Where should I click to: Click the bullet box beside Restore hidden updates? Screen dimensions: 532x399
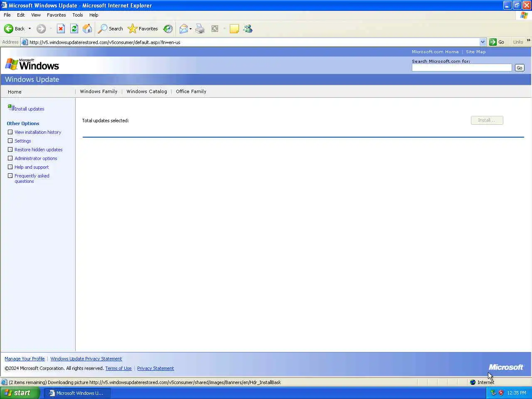point(10,150)
